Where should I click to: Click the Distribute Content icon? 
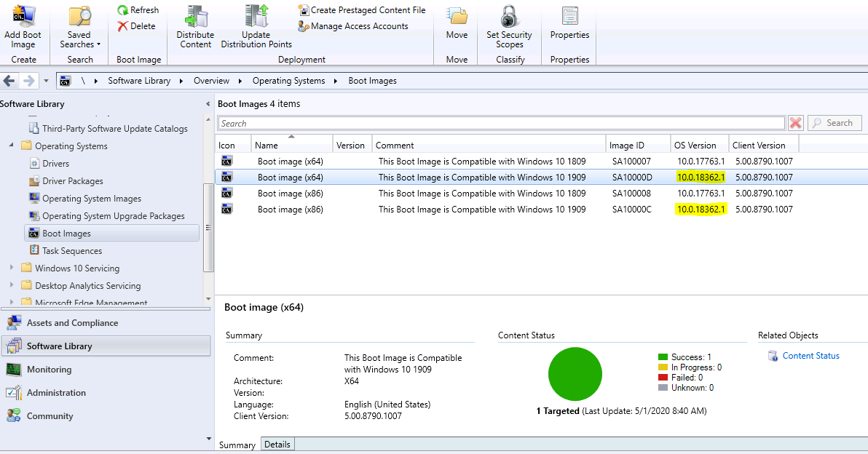click(x=195, y=17)
